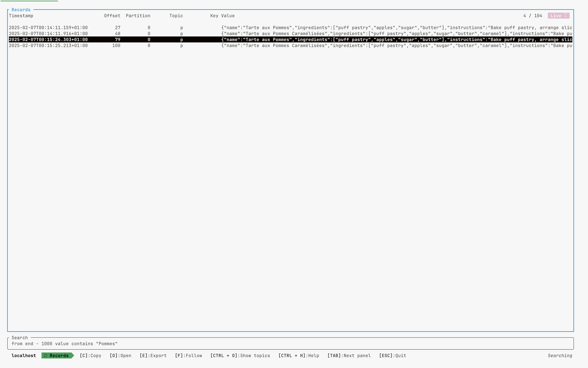588x368 pixels.
Task: Click the 4 / 104 record counter
Action: 533,16
